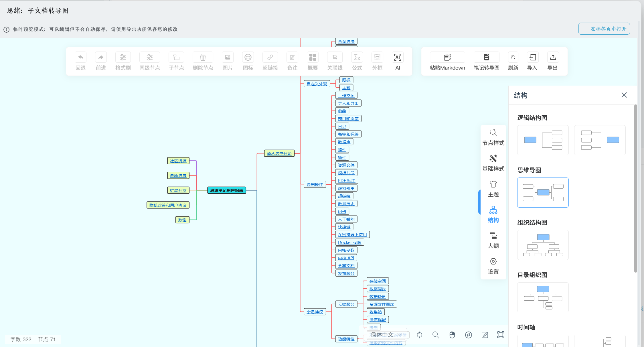Open the 通用操作 node link
Screen dimensions: 644x347
[x=315, y=184]
